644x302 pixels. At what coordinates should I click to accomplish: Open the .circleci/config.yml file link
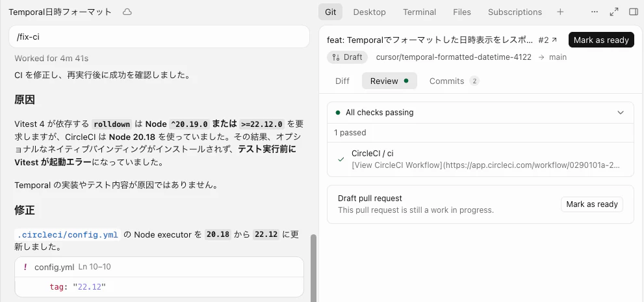tap(68, 235)
